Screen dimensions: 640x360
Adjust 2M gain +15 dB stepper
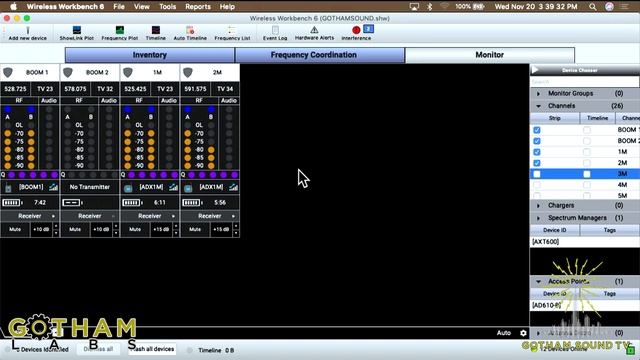point(236,229)
